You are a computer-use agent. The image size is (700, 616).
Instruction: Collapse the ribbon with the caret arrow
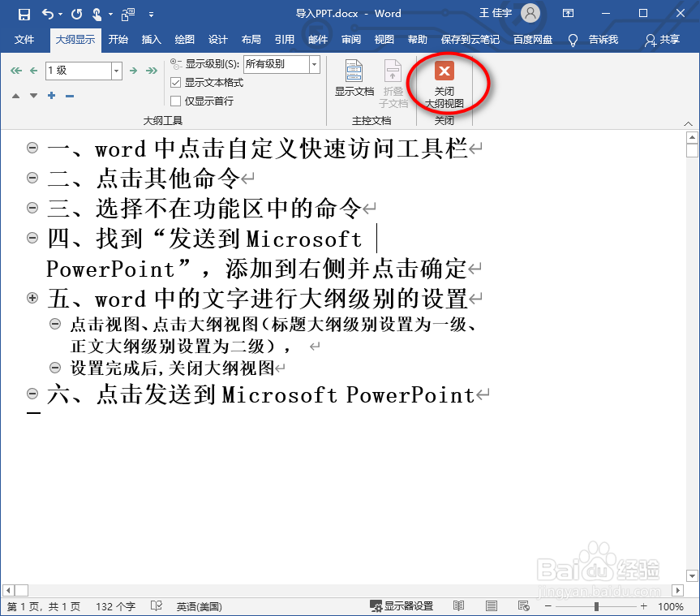[x=688, y=123]
